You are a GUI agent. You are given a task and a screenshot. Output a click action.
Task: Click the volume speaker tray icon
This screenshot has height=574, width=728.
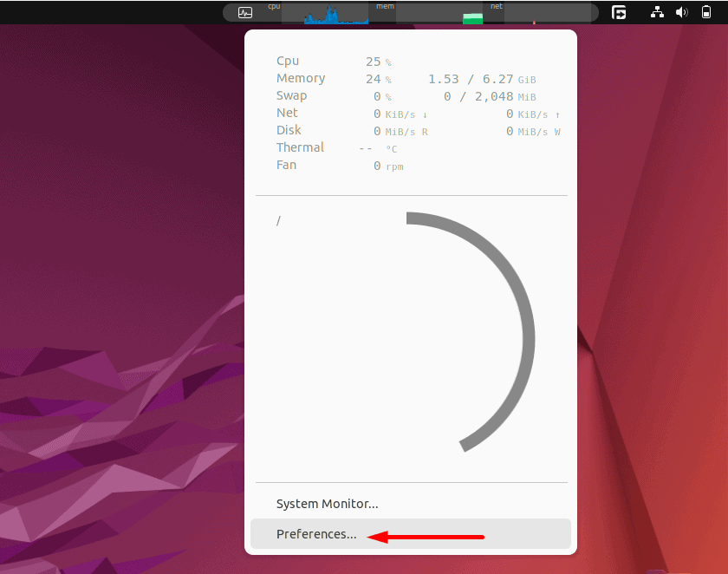(681, 12)
